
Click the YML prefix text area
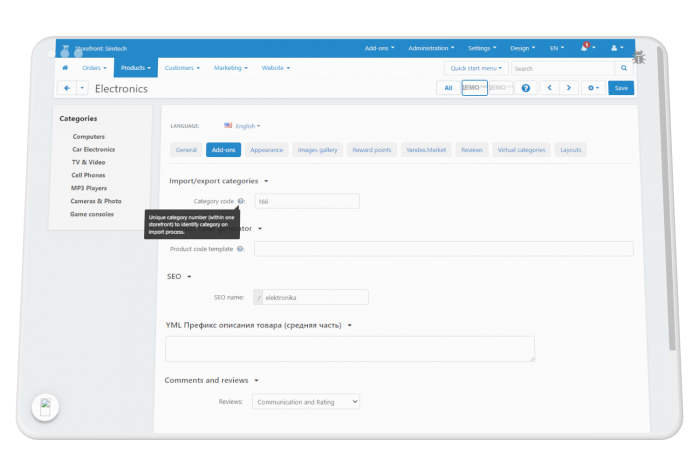350,349
